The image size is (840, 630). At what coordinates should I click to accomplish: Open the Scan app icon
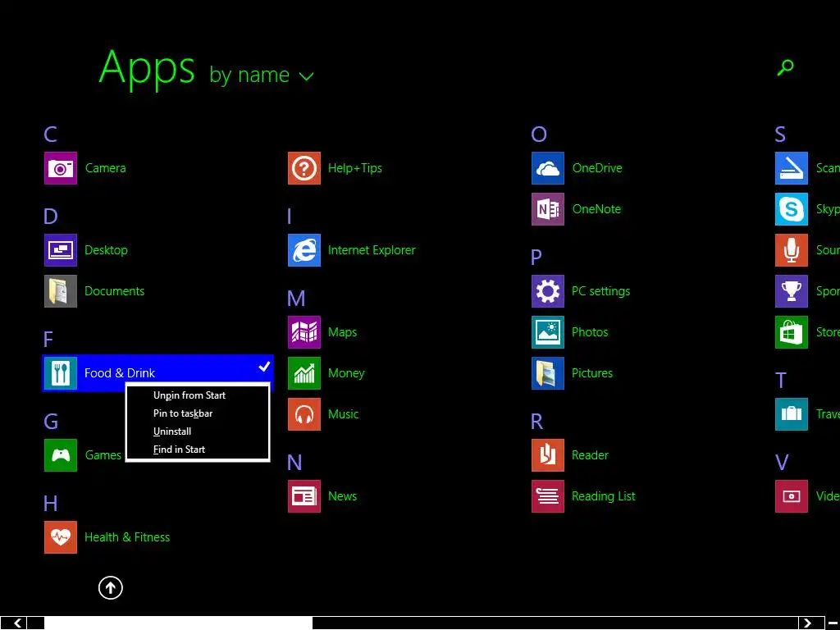(x=792, y=168)
